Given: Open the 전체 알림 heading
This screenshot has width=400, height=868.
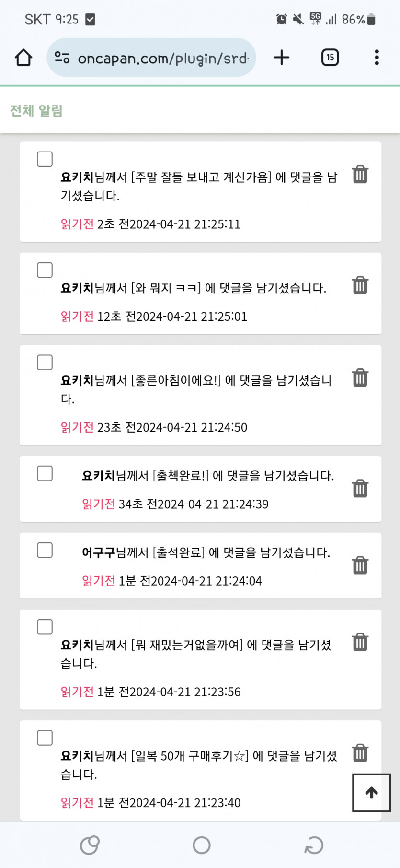Looking at the screenshot, I should [36, 111].
